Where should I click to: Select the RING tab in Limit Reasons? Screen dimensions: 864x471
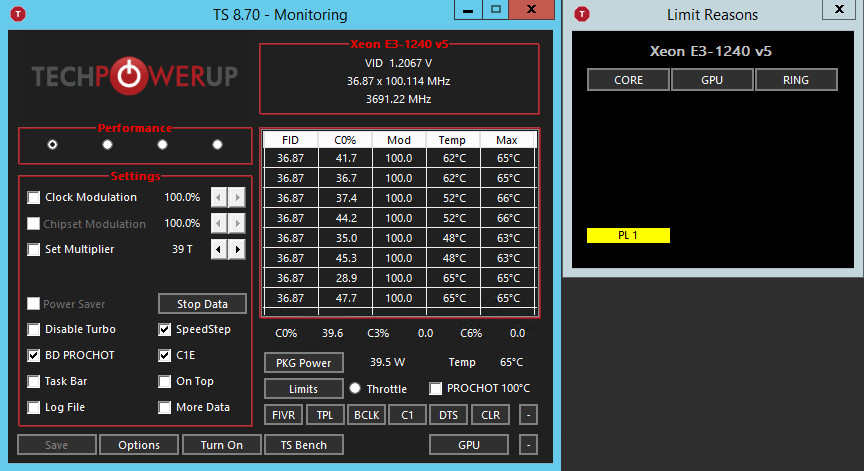(x=796, y=80)
